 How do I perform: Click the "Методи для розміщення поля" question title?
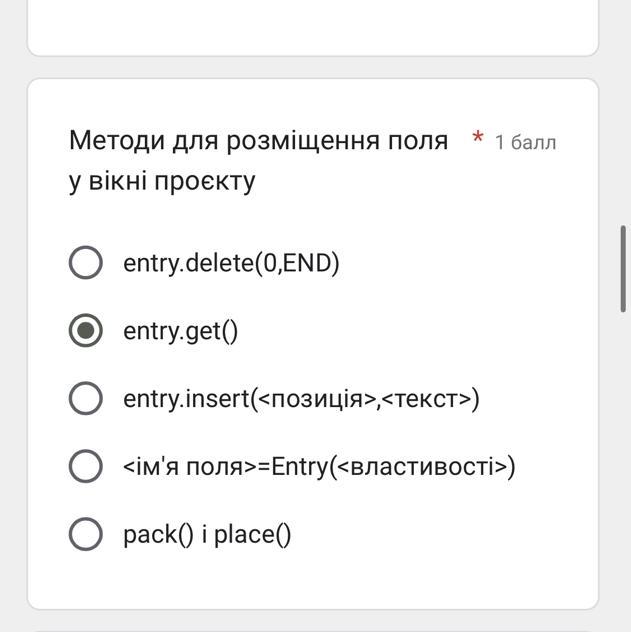click(x=258, y=141)
